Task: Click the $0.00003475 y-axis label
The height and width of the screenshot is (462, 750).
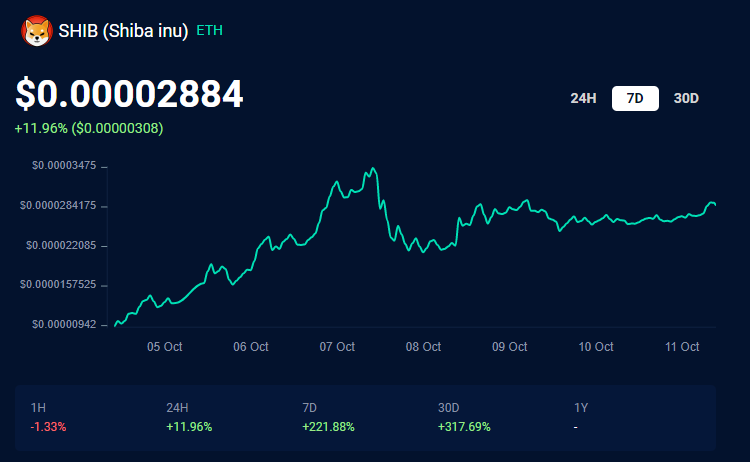Action: [64, 165]
